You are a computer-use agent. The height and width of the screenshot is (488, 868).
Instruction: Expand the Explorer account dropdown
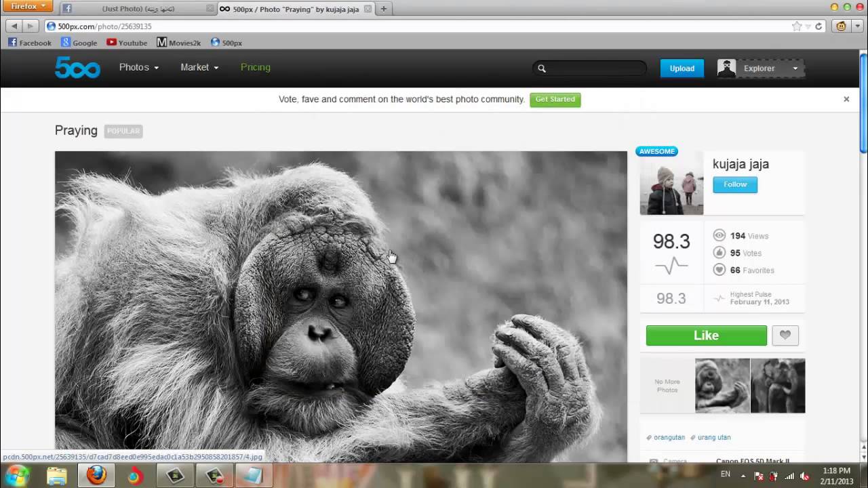click(x=795, y=68)
